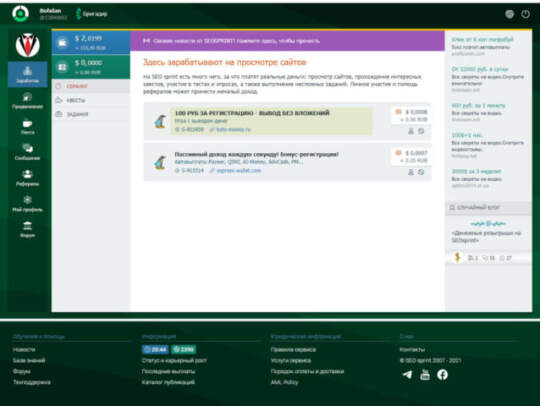Open the Рефералы sidebar icon
Screen dimensions: 540x406
(x=28, y=178)
